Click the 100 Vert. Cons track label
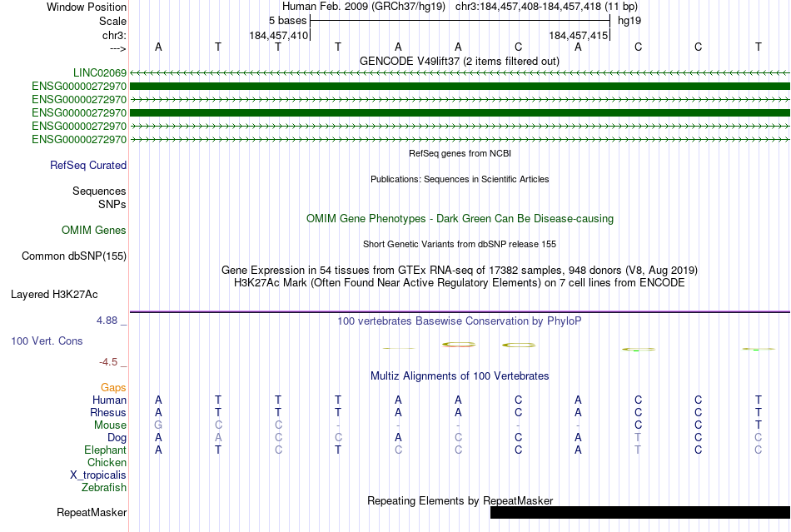 coord(47,341)
